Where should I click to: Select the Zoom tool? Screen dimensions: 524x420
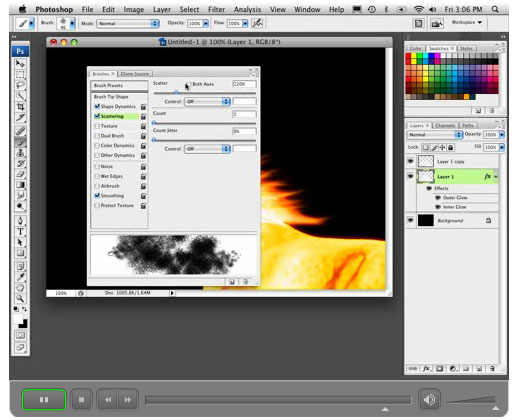point(20,298)
